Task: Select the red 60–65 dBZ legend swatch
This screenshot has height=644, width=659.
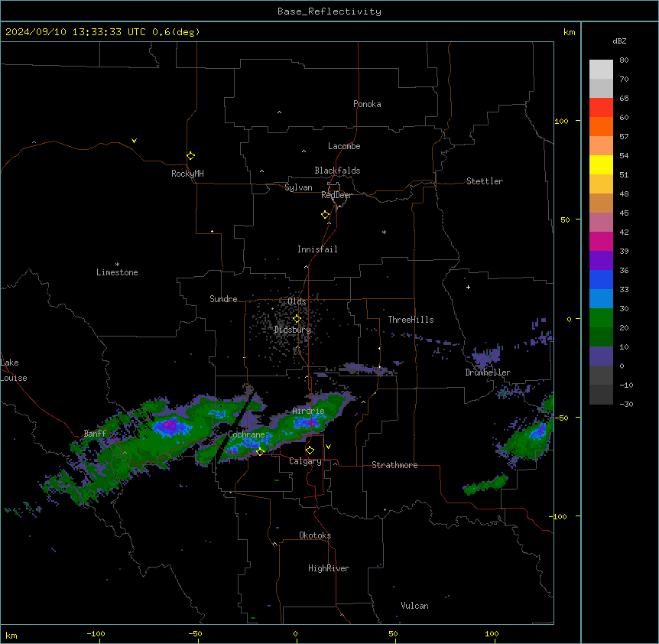Action: 601,108
